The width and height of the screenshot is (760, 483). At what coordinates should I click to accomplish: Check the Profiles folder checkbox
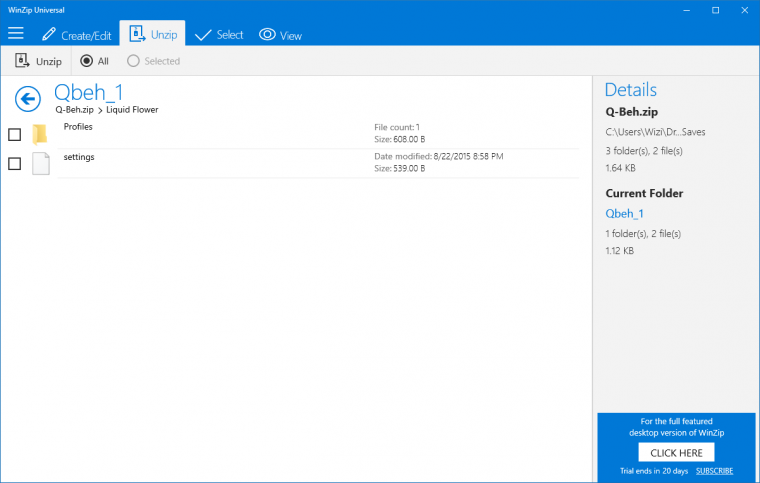pos(15,134)
